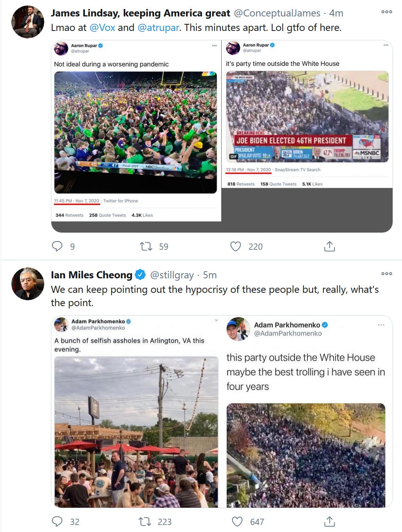Open more options on Ian Miles Cheong's tweet
Screen dimensions: 402x532
[386, 274]
